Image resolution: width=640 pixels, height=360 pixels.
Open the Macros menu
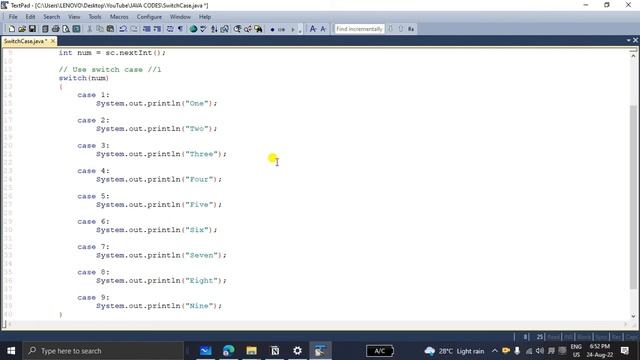119,17
